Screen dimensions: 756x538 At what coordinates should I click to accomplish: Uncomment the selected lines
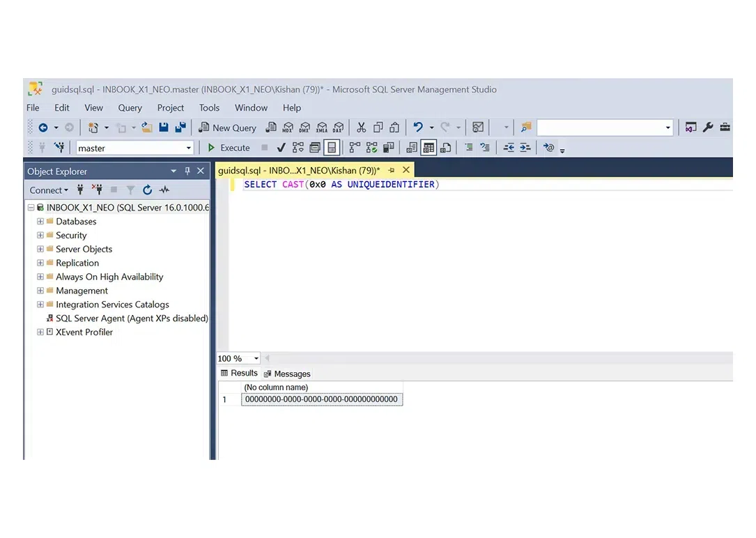(x=485, y=148)
